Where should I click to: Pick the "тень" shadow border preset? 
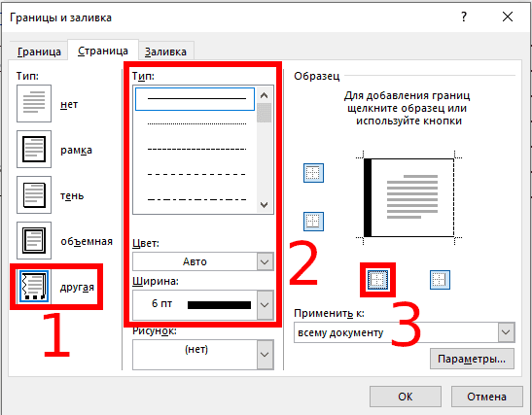34,194
